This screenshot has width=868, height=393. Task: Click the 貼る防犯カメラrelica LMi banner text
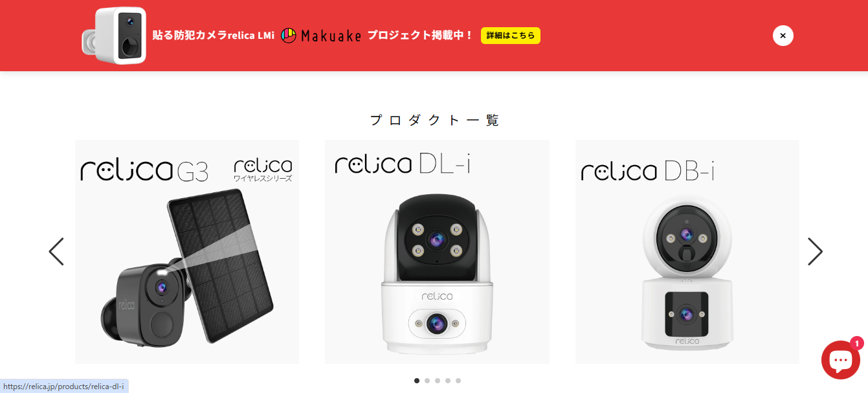coord(214,36)
